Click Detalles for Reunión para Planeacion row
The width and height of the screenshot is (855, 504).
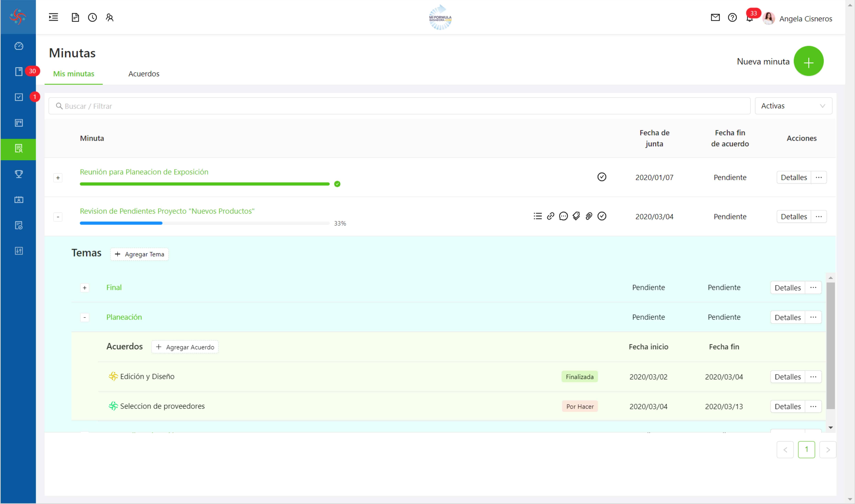(x=794, y=177)
